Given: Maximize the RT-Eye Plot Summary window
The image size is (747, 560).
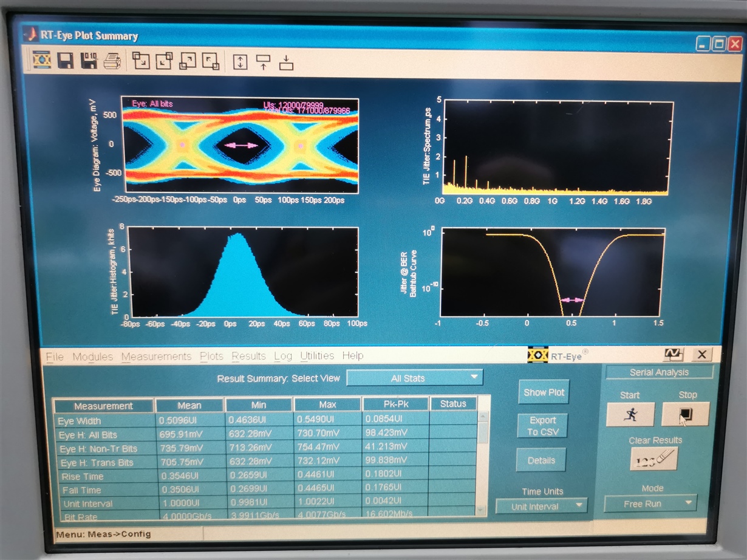Looking at the screenshot, I should coord(719,44).
